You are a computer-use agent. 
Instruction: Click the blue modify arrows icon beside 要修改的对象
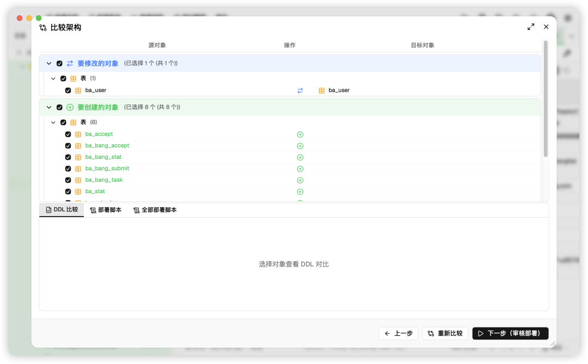(70, 63)
